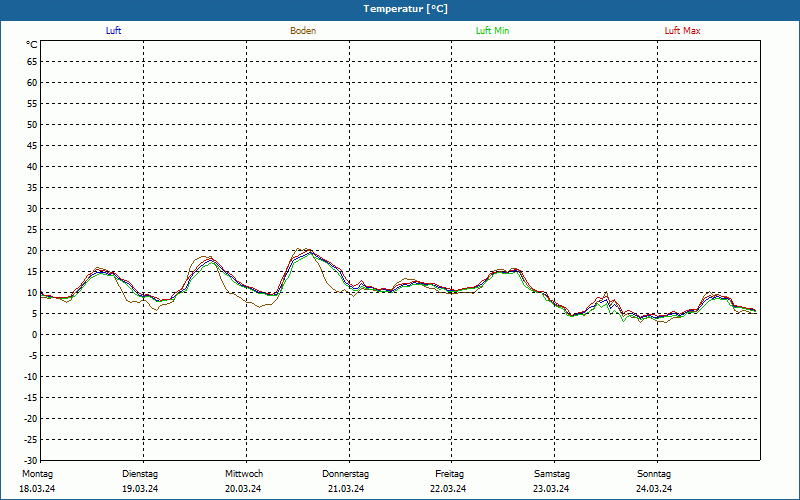
Task: Click the 20 y-axis value
Action: [32, 251]
